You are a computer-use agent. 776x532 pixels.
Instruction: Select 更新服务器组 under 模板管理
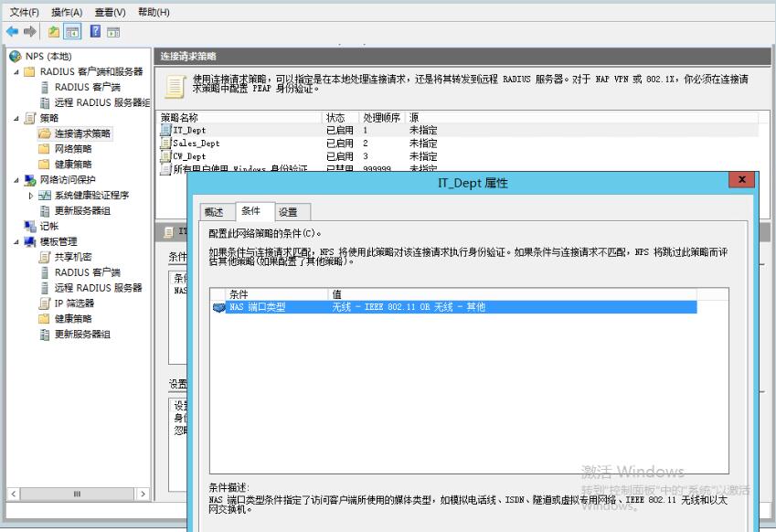point(82,335)
